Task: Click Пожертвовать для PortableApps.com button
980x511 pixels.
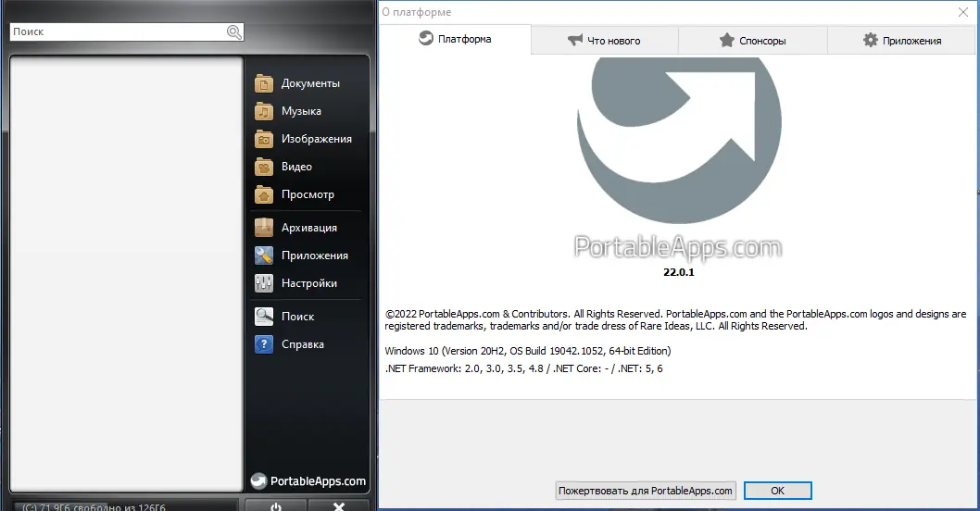Action: [646, 491]
